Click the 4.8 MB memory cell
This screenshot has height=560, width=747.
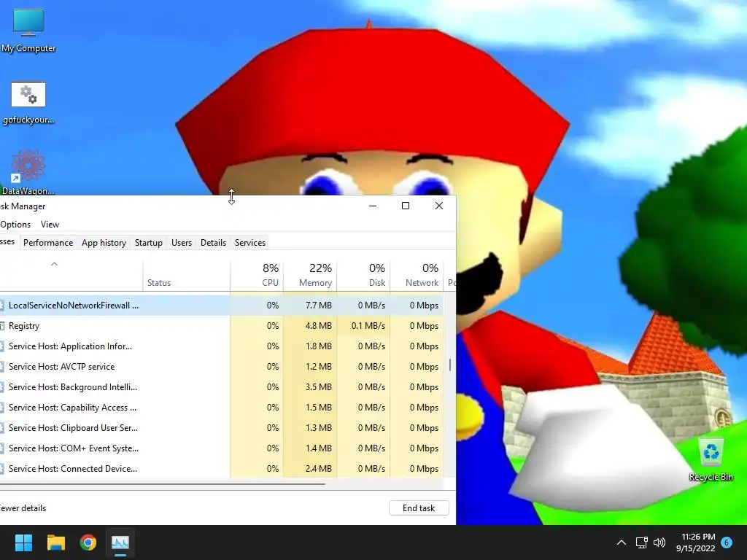310,326
